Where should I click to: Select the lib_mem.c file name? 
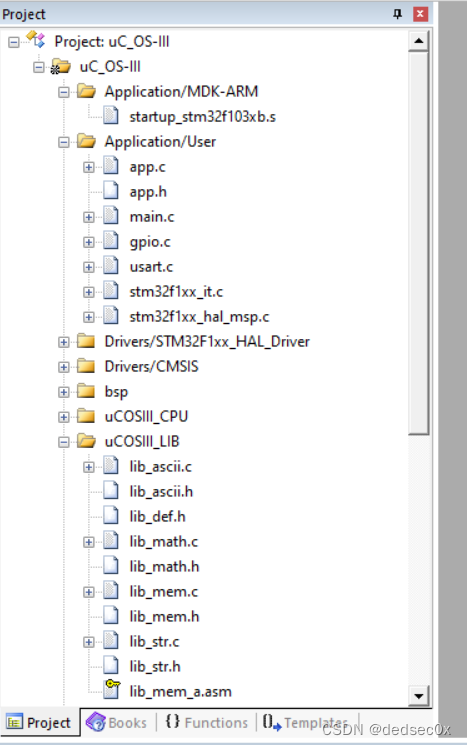pos(164,592)
